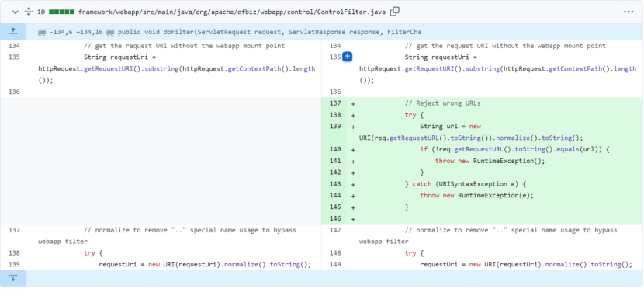Select right-side line number 139
The image size is (644, 289).
335,126
